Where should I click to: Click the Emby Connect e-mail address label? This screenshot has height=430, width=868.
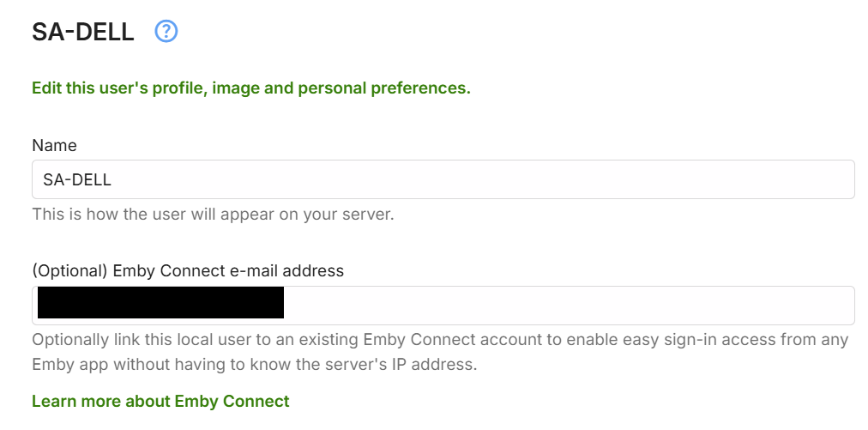[x=188, y=270]
